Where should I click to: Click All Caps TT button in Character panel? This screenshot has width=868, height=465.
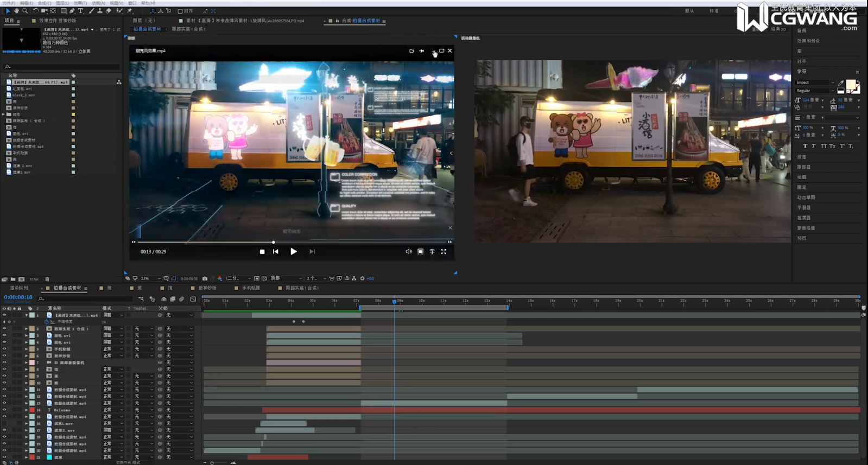823,146
